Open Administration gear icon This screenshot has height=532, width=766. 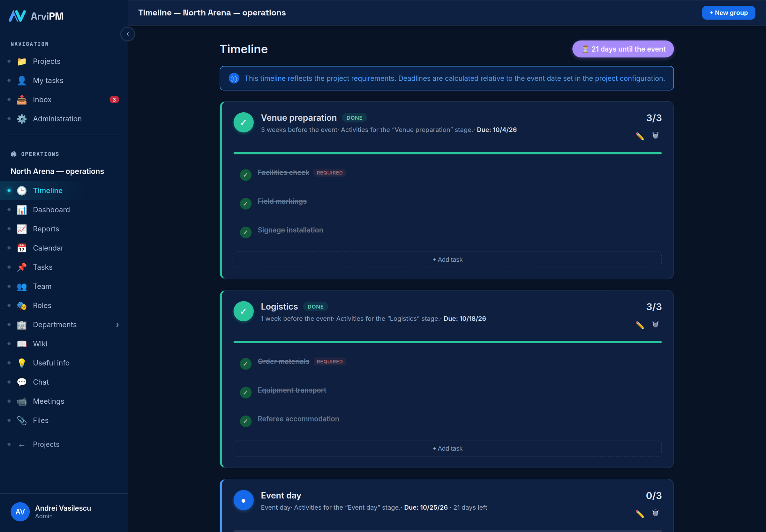(x=22, y=119)
